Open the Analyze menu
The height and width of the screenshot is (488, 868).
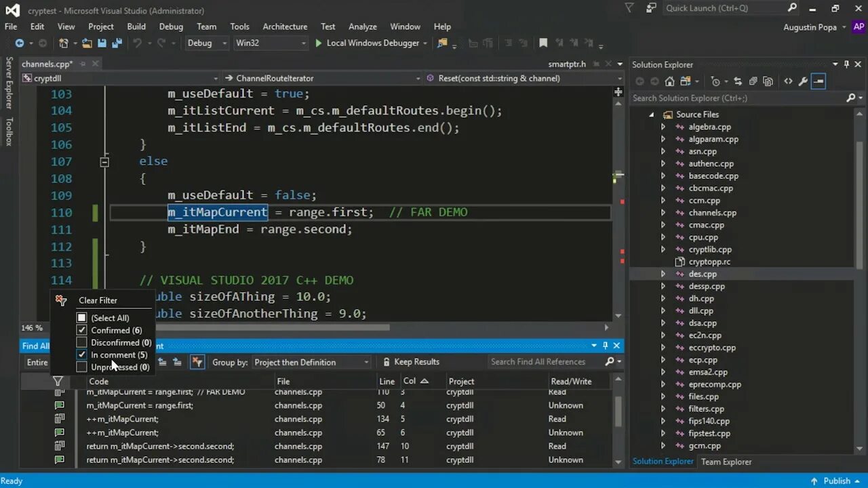coord(363,26)
